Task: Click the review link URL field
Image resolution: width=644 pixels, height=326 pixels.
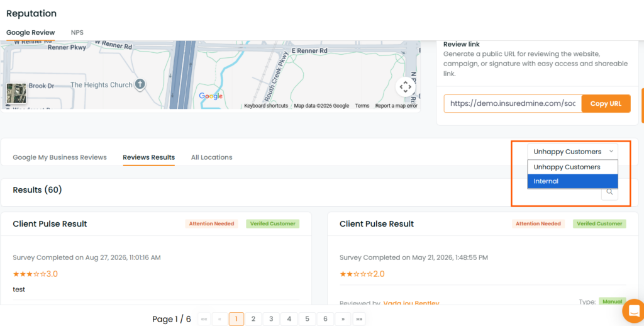Action: coord(513,104)
